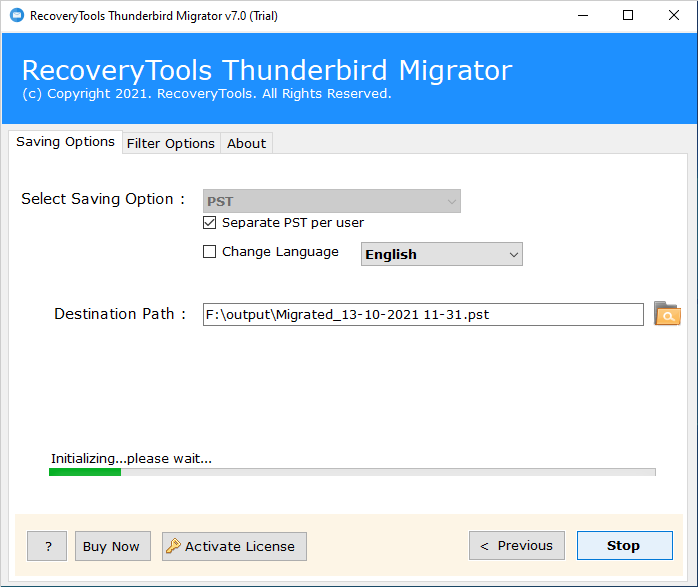698x587 pixels.
Task: Close the Thunderbird Migrator window
Action: click(674, 16)
